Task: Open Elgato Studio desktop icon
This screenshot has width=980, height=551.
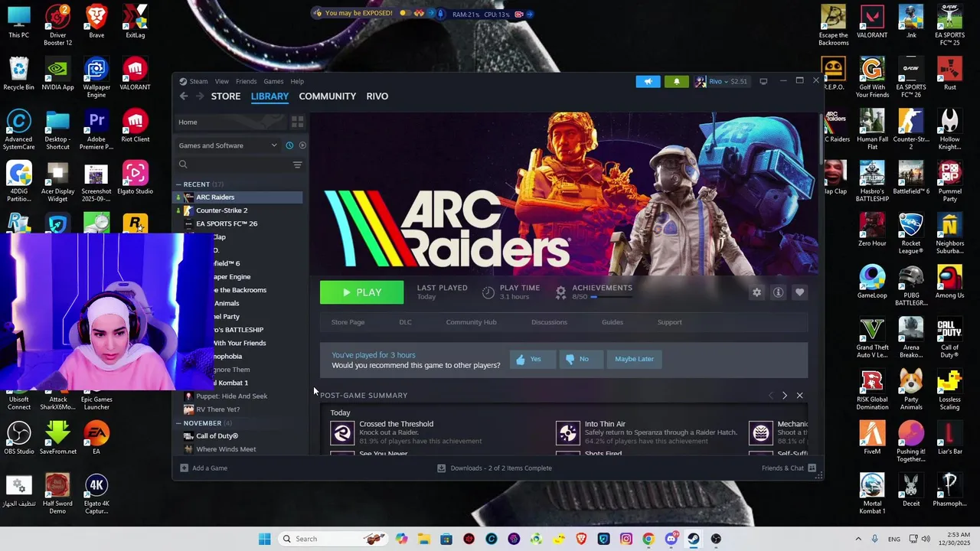Action: [136, 178]
